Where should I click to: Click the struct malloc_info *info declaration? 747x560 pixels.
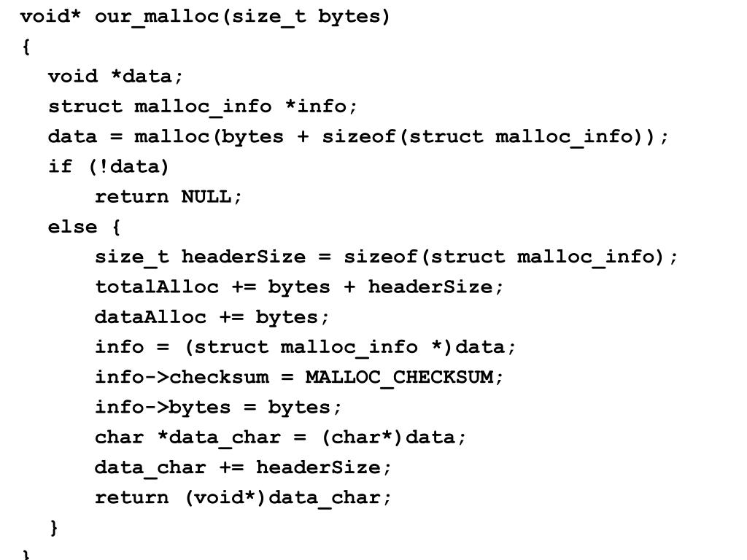[203, 106]
